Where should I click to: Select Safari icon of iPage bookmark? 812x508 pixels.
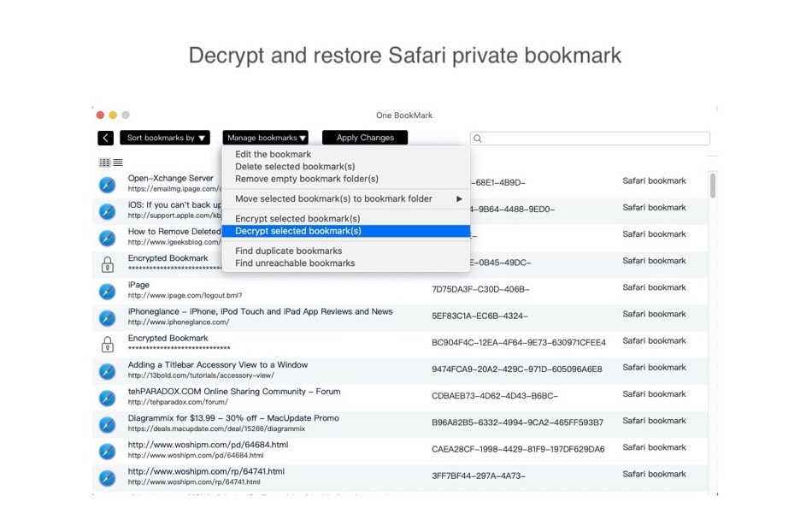(107, 292)
